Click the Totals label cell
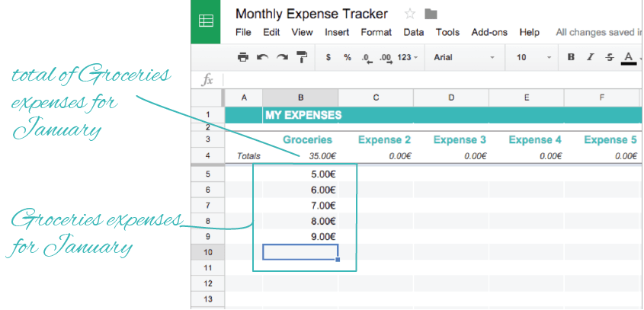The height and width of the screenshot is (310, 644). tap(244, 156)
